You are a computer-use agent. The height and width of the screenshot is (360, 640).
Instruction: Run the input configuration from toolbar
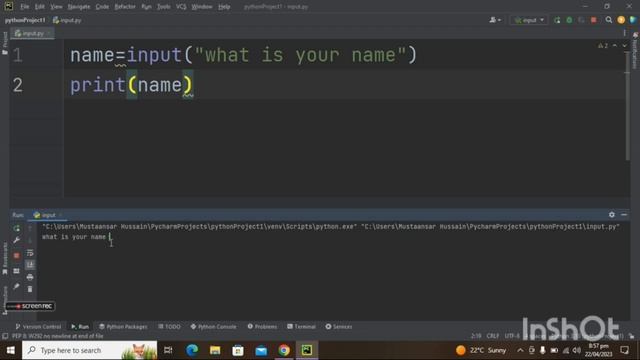point(557,20)
